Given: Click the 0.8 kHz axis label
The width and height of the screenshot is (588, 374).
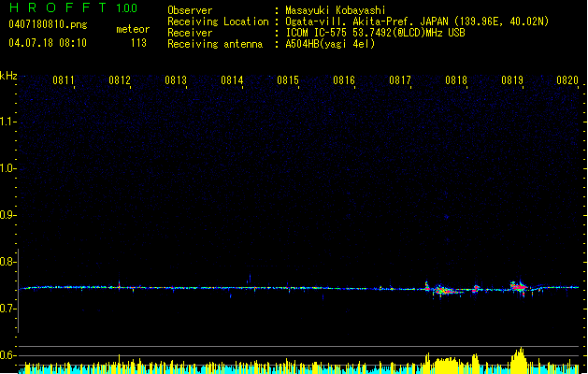Looking at the screenshot, I should [8, 262].
